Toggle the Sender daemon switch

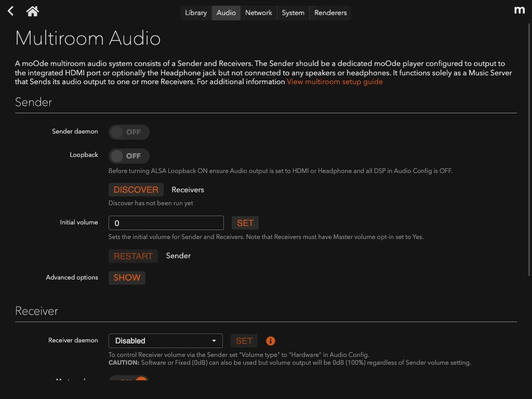point(129,132)
